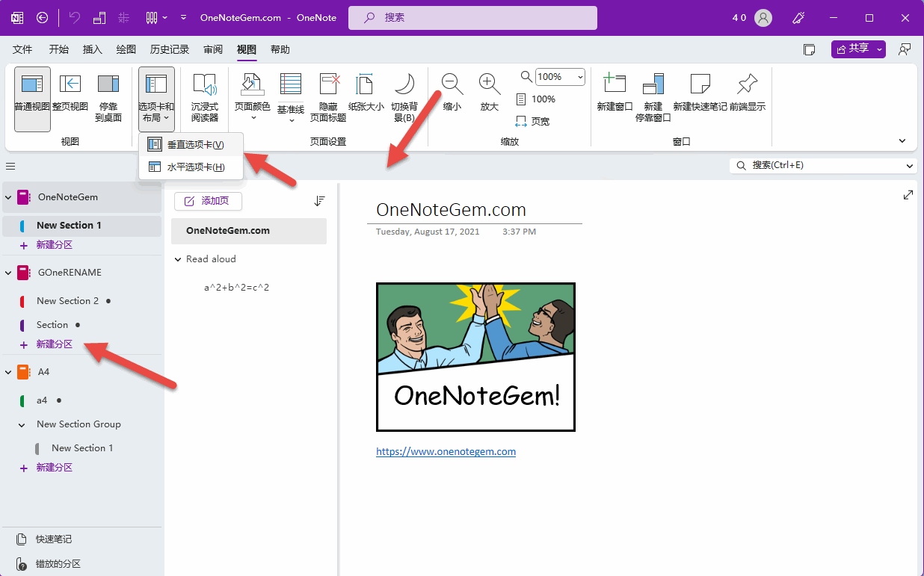Choose Horizontal Tabs (水平选项卡) menu item
Screen dimensions: 924x576
pos(191,167)
